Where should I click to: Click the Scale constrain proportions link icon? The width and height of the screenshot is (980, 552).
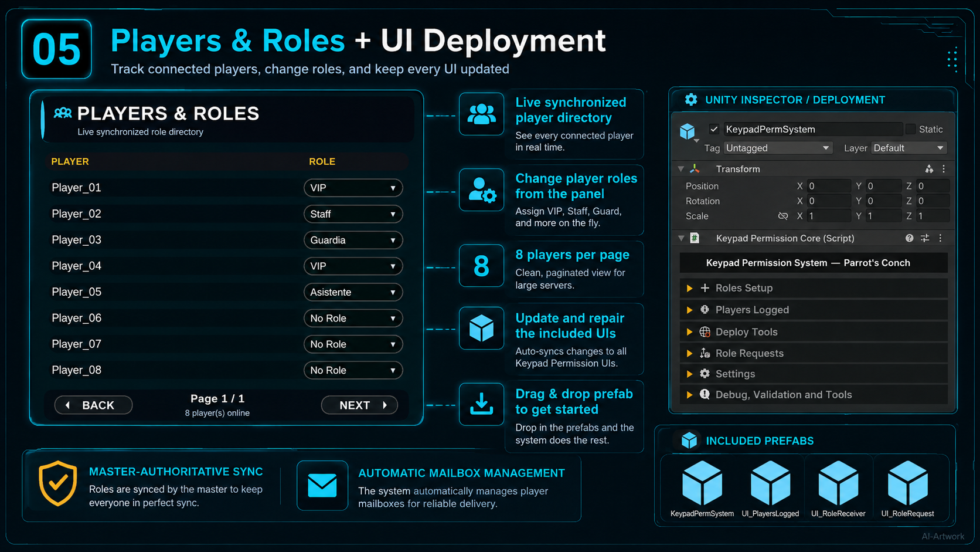click(x=783, y=216)
